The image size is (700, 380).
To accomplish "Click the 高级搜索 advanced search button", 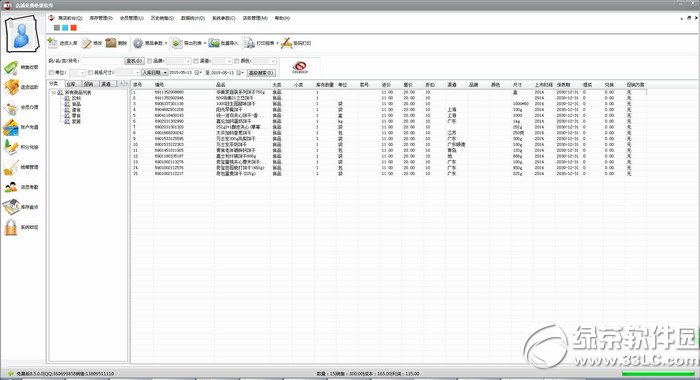I will pos(261,72).
